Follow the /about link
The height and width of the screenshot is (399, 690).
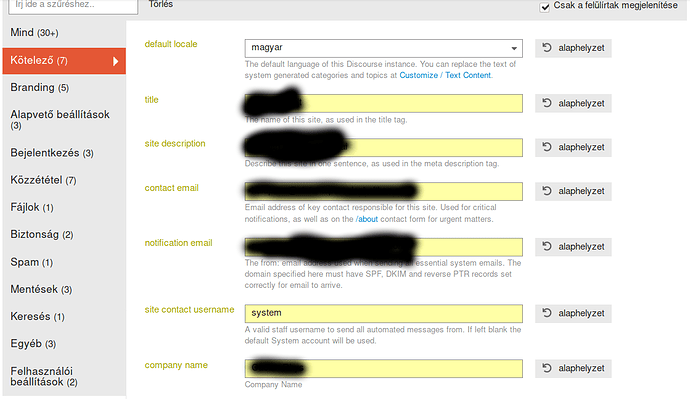(x=367, y=219)
